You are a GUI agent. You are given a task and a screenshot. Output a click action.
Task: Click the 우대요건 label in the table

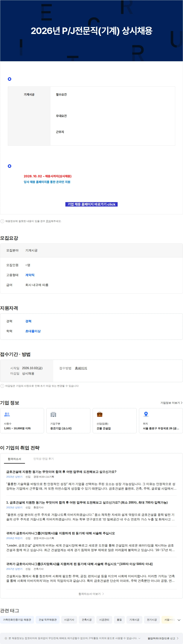click(x=61, y=116)
